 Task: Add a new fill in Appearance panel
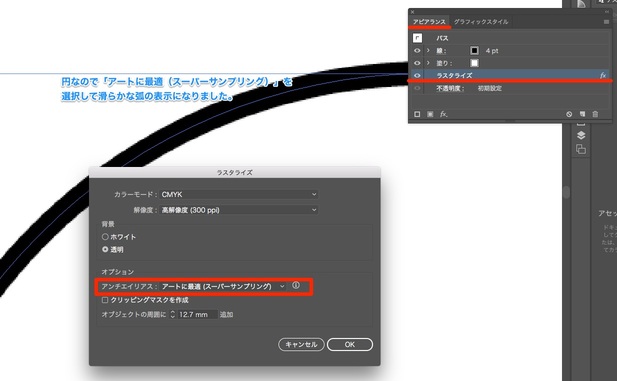430,114
